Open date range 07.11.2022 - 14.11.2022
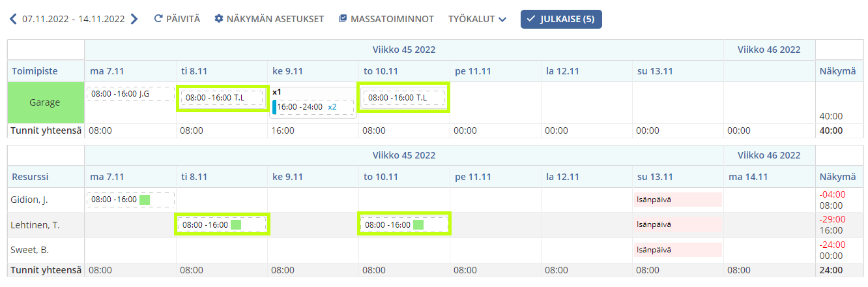 coord(74,19)
